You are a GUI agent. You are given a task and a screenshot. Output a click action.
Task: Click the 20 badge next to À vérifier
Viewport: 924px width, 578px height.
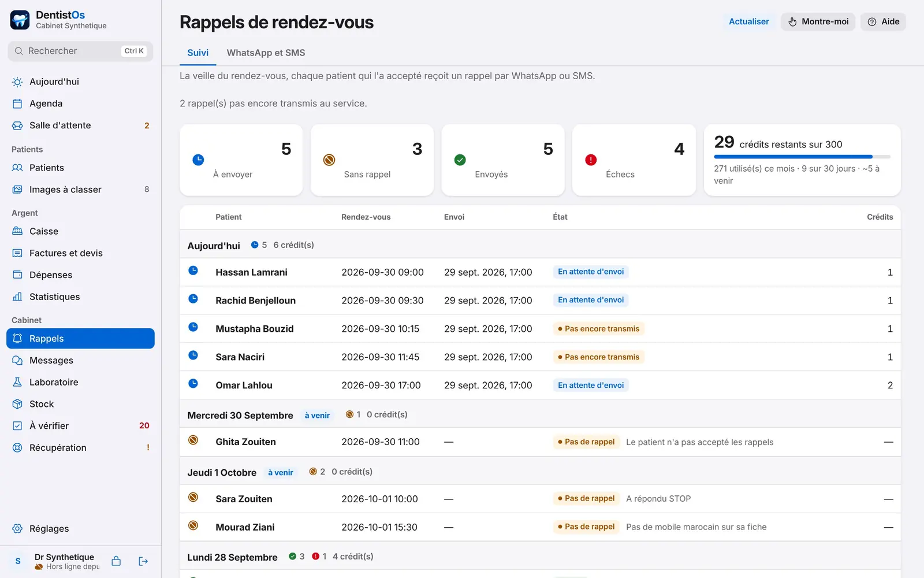click(x=144, y=426)
